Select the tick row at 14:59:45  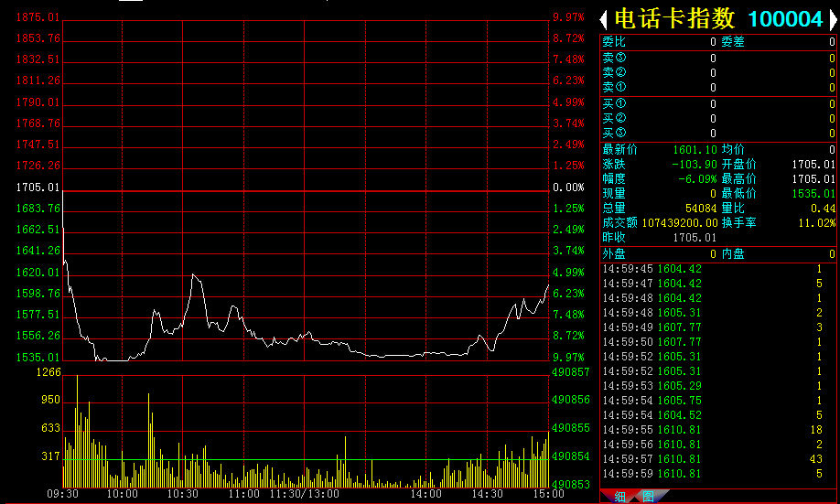pyautogui.click(x=718, y=269)
